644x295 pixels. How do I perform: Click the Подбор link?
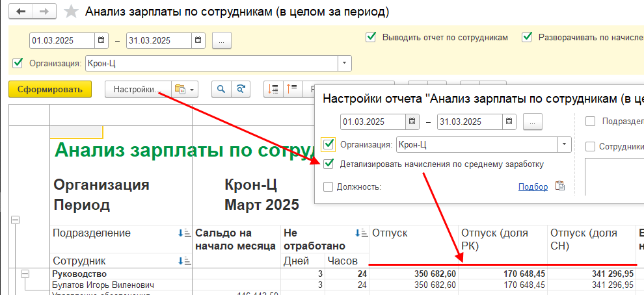pyautogui.click(x=533, y=187)
